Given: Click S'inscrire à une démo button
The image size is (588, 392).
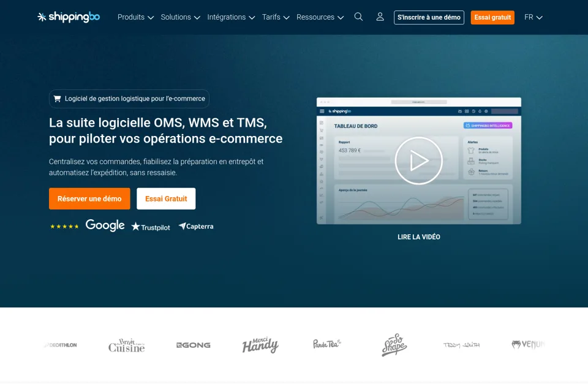Looking at the screenshot, I should tap(429, 17).
